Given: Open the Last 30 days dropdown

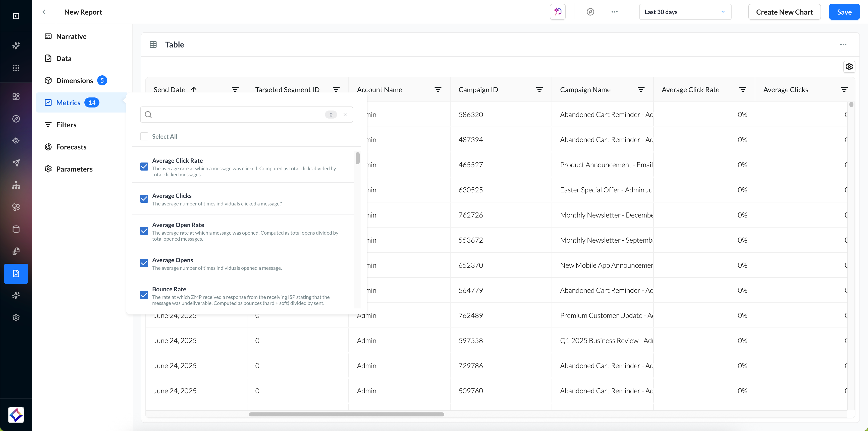Looking at the screenshot, I should pyautogui.click(x=685, y=12).
